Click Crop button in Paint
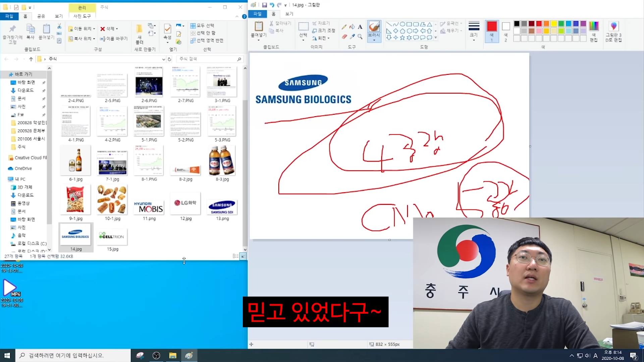644x362 pixels. pyautogui.click(x=321, y=23)
